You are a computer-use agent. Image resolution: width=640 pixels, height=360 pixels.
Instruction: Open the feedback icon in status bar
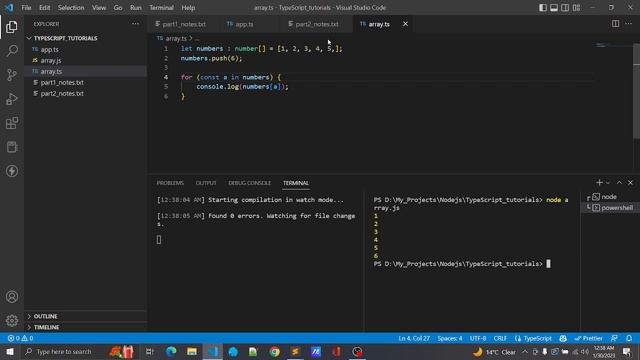614,338
